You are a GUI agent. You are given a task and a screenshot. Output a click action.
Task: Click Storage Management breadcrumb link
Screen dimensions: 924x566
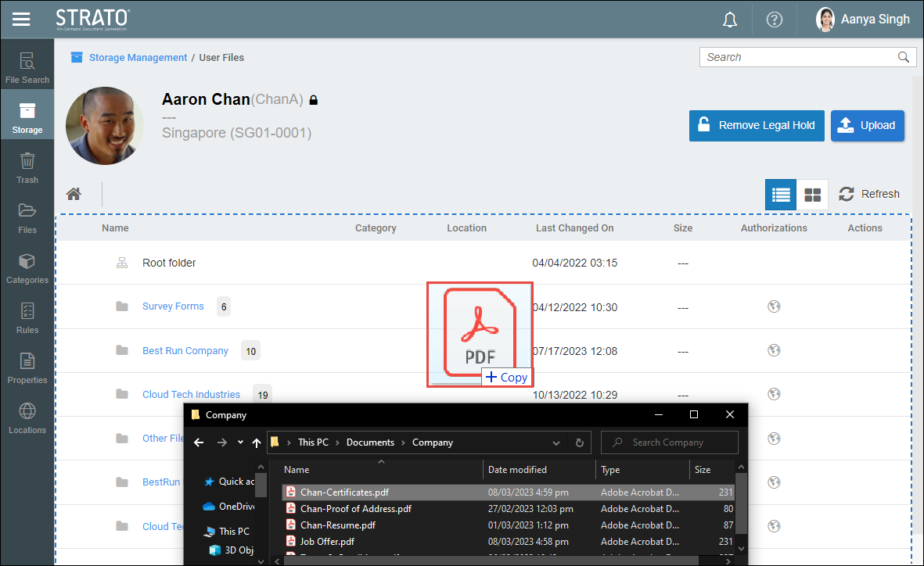(138, 57)
